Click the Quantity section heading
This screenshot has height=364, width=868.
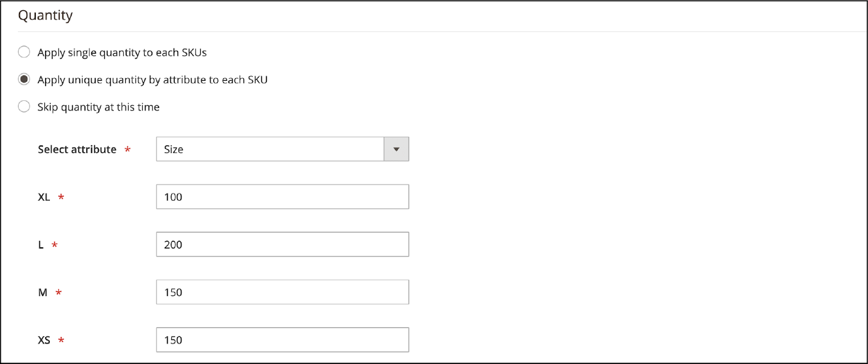click(x=46, y=15)
